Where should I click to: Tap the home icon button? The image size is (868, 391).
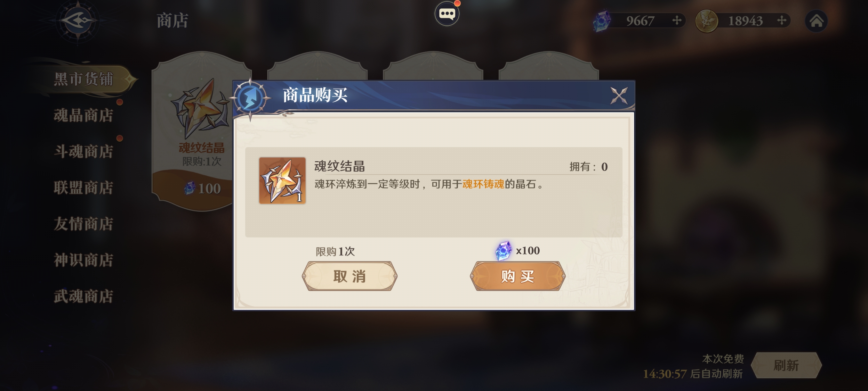(816, 21)
